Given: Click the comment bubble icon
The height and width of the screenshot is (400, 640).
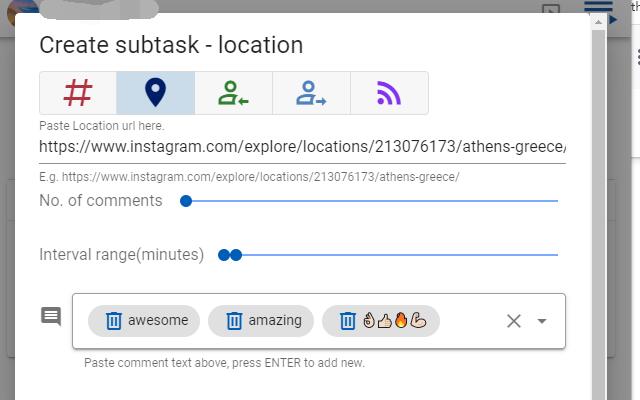Looking at the screenshot, I should click(x=51, y=317).
